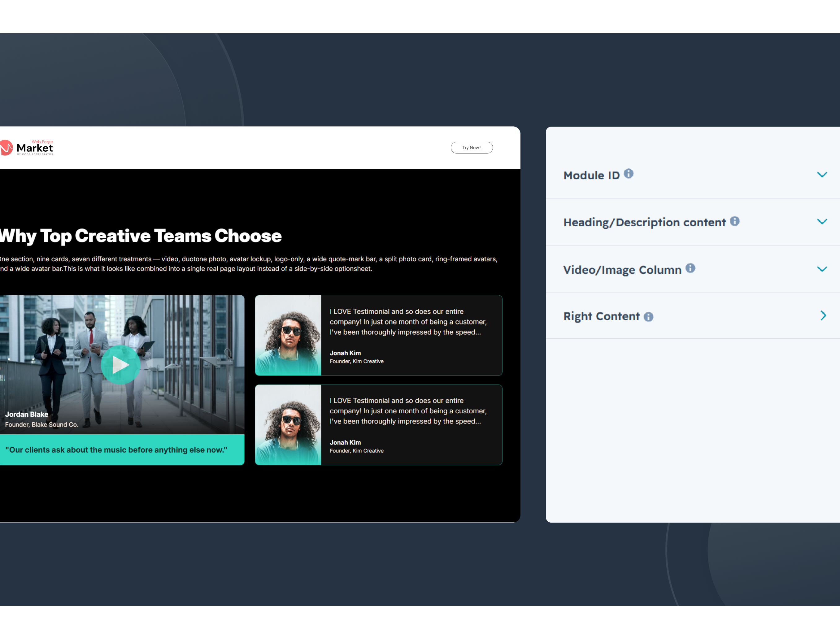The height and width of the screenshot is (630, 840).
Task: Click the second 'I LOVE Testimonial' quote text
Action: tap(408, 411)
